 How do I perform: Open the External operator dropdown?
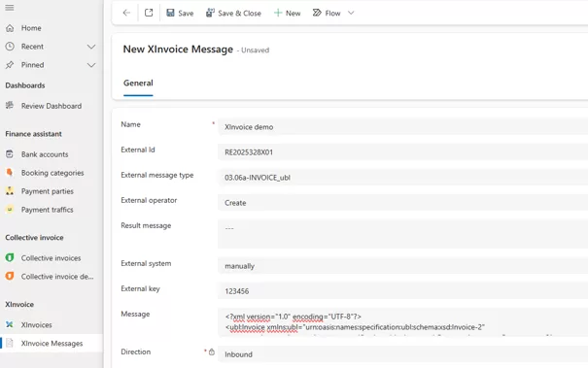point(402,203)
